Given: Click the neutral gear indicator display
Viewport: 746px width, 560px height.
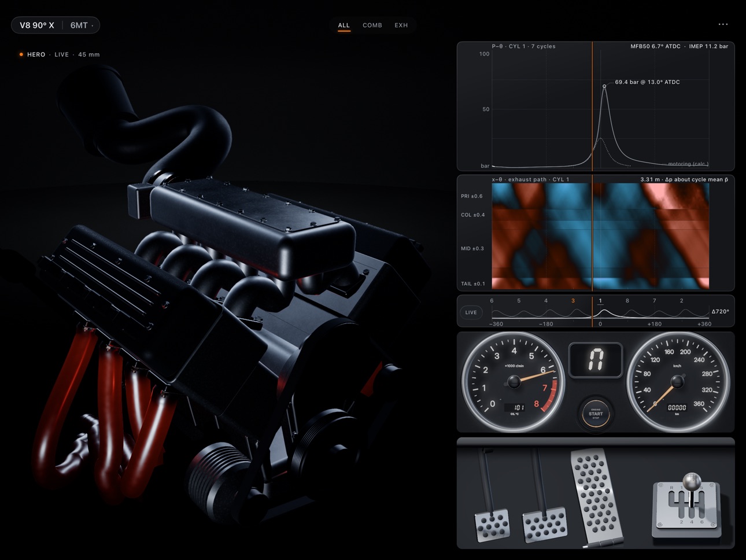Looking at the screenshot, I should [596, 360].
